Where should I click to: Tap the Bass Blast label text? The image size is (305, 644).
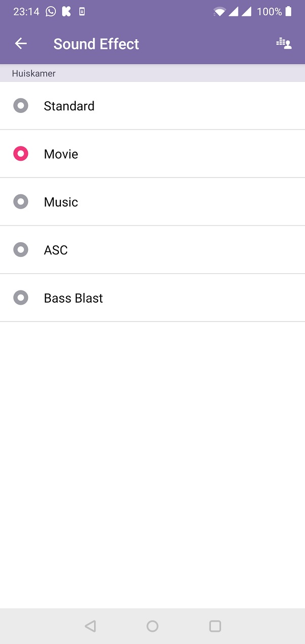pos(74,298)
